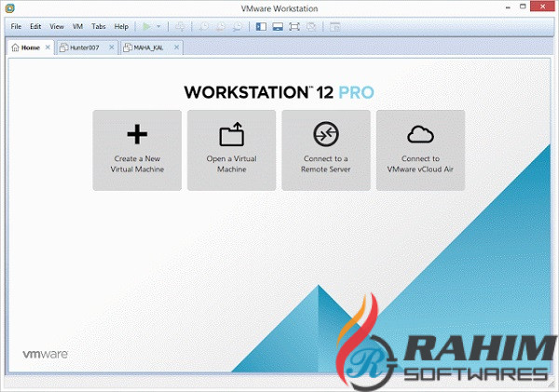Click the plus icon for new VM
559x392 pixels.
(x=137, y=134)
